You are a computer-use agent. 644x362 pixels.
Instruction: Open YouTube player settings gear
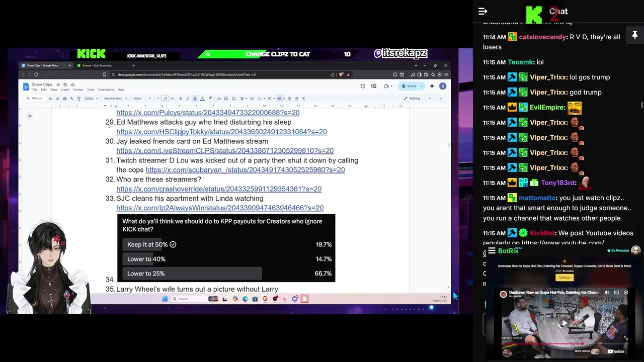[626, 292]
